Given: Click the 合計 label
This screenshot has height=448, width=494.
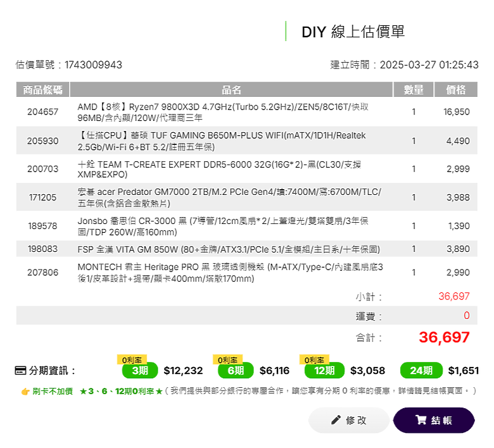Looking at the screenshot, I should (x=369, y=338).
